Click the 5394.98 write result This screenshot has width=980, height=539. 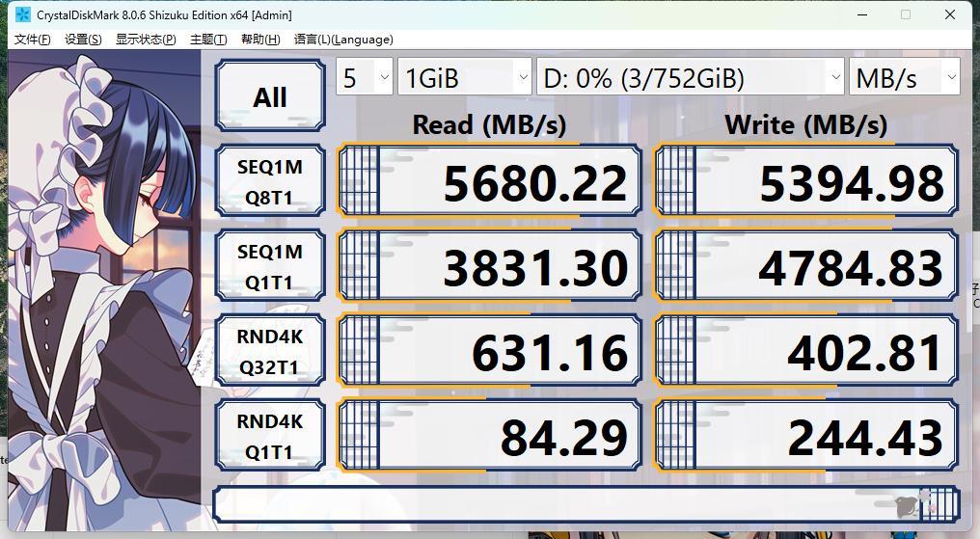806,180
